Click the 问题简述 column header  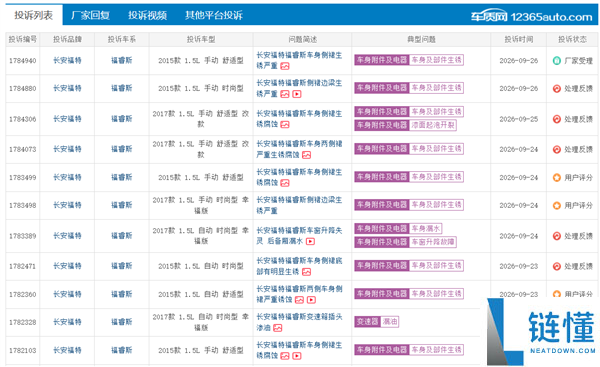303,39
